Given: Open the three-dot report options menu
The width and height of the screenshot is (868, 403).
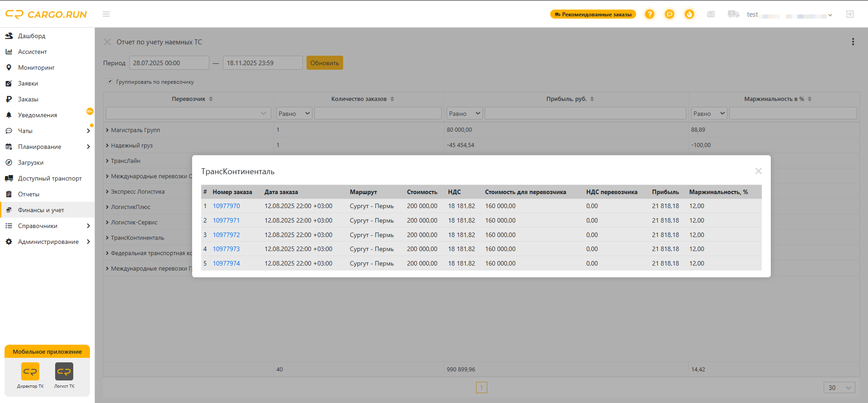Looking at the screenshot, I should [853, 42].
